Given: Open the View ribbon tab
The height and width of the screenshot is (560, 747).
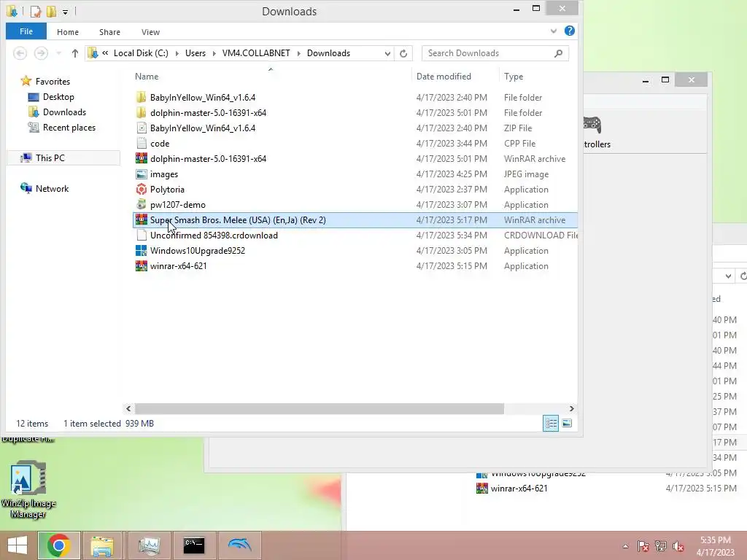Looking at the screenshot, I should click(150, 32).
